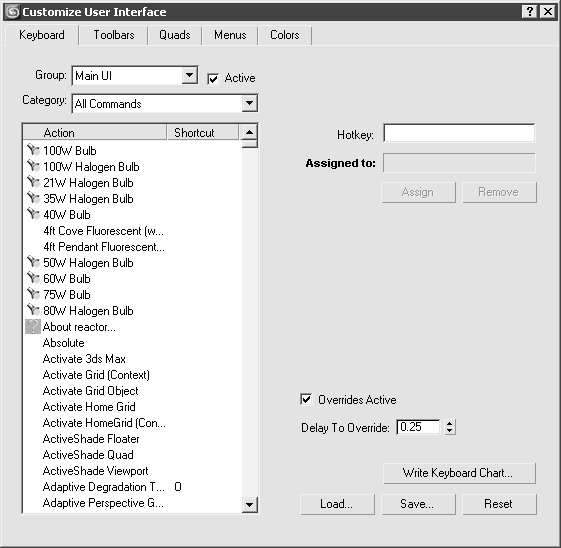Viewport: 561px width, 548px height.
Task: Open the Group dropdown showing Main UI
Action: coord(189,75)
